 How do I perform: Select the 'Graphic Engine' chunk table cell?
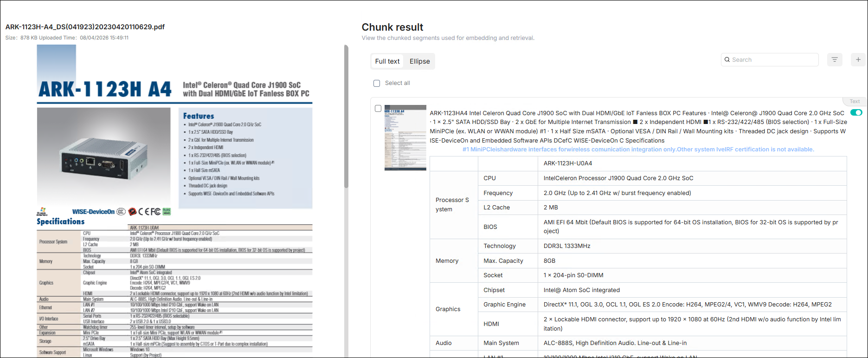coord(508,305)
